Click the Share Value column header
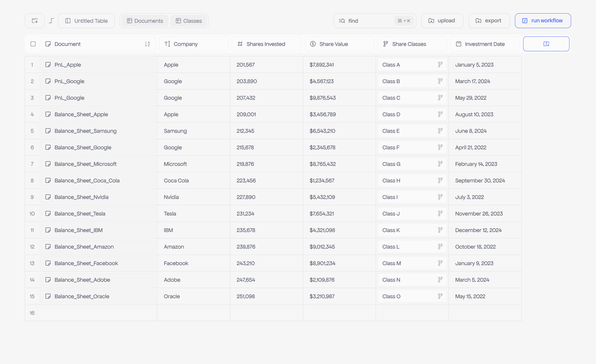596x364 pixels. pyautogui.click(x=339, y=44)
